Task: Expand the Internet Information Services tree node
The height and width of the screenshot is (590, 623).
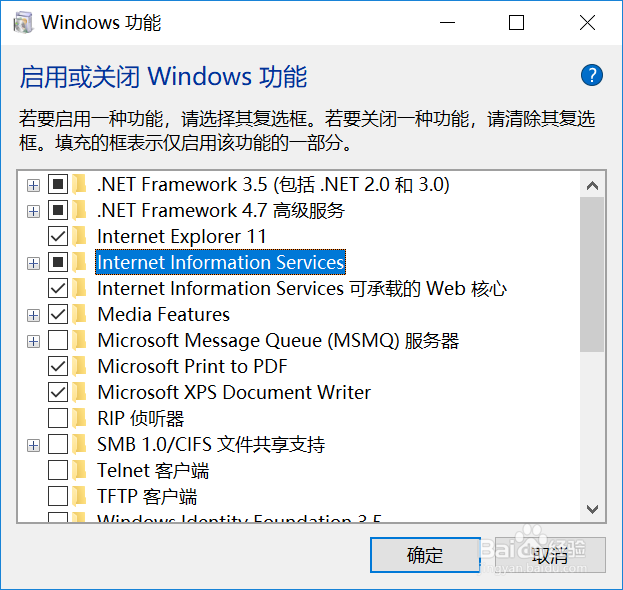Action: [x=33, y=263]
